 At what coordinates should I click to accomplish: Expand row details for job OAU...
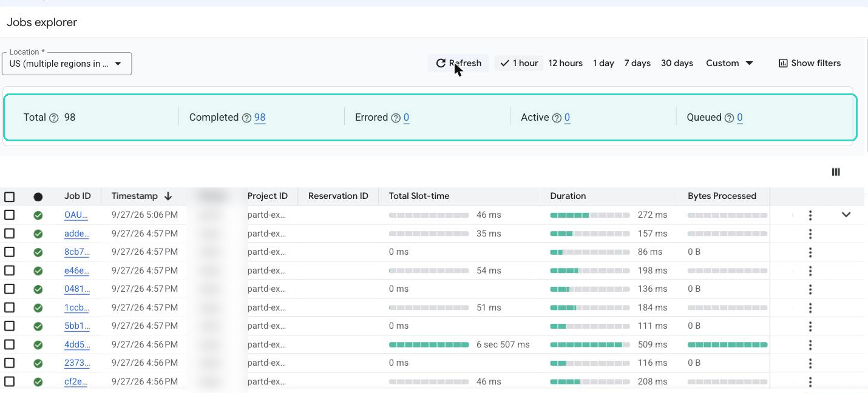click(x=846, y=215)
